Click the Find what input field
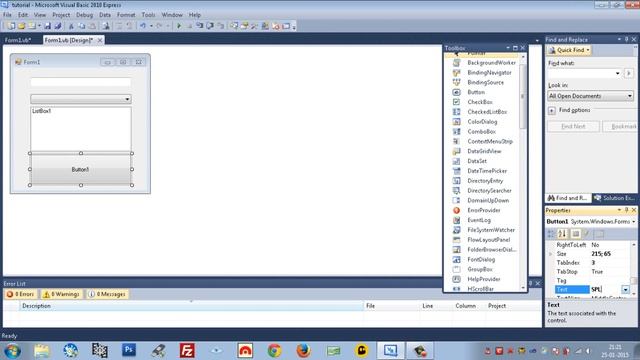Screen dimensions: 640x360 click(581, 73)
